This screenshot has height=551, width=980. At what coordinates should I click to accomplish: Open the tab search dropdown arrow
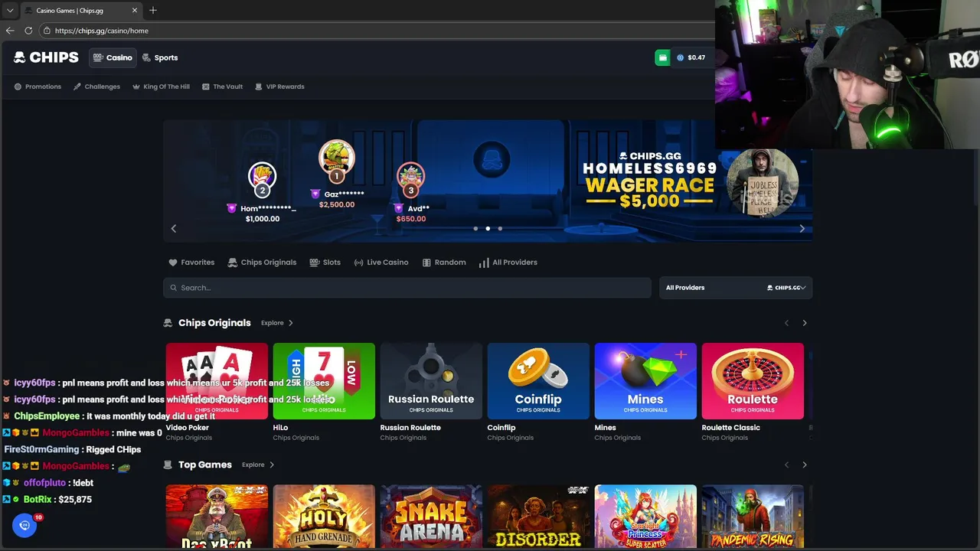pos(10,10)
